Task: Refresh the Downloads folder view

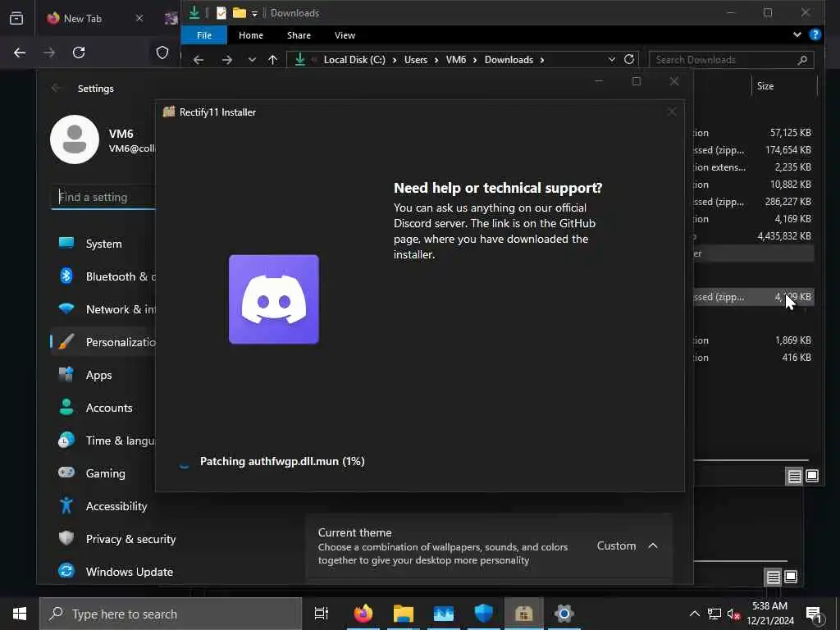Action: pos(629,59)
